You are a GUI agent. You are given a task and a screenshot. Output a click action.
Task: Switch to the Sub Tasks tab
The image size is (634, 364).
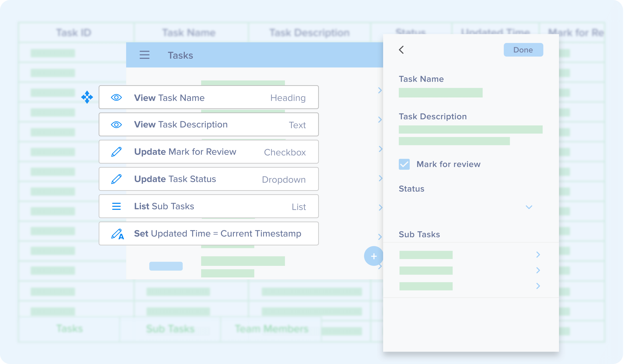point(170,328)
